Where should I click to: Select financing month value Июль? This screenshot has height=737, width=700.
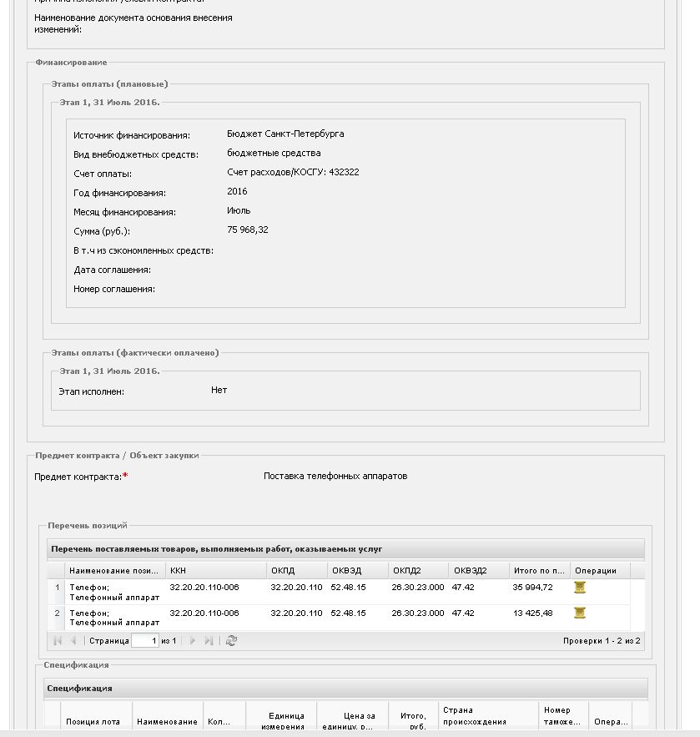pyautogui.click(x=239, y=210)
